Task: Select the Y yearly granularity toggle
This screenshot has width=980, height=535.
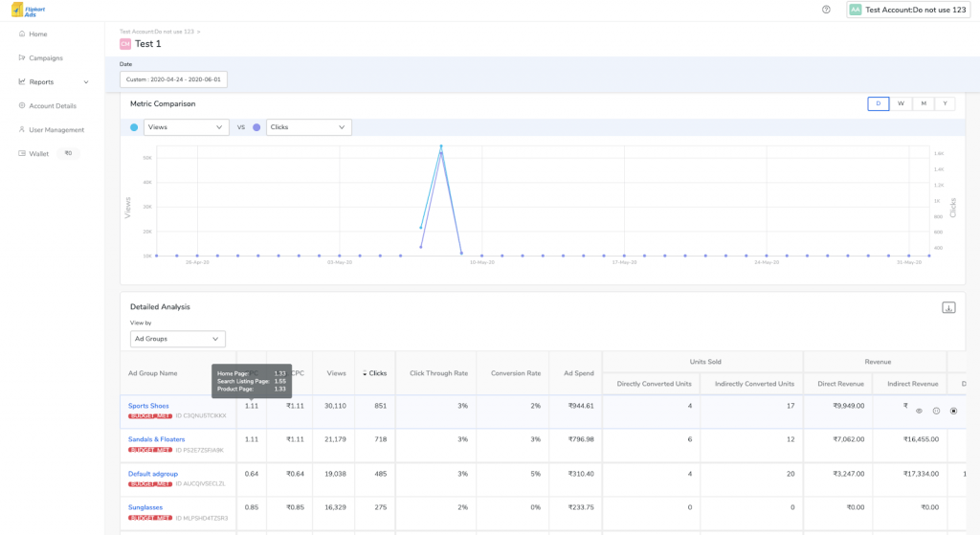Action: point(945,103)
